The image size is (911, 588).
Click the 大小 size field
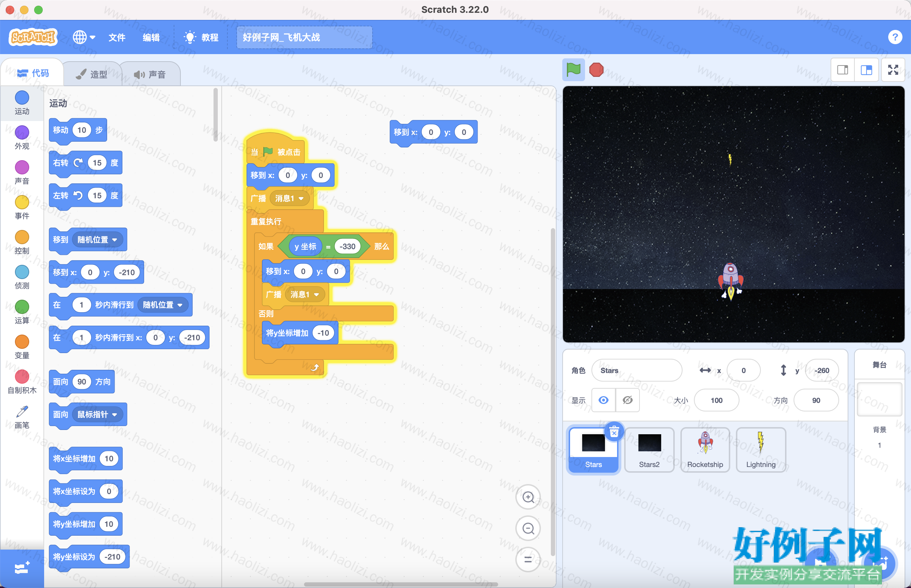click(x=716, y=400)
